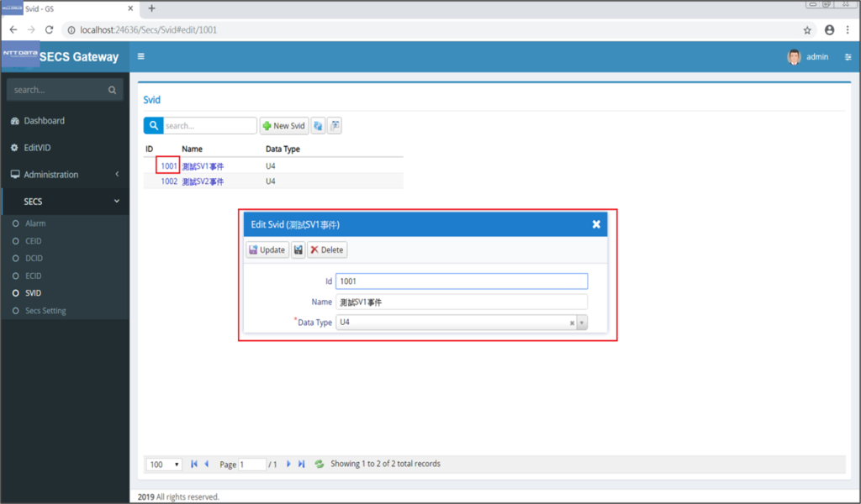Clear the Data Type selection with the x
The image size is (861, 504).
[x=572, y=323]
